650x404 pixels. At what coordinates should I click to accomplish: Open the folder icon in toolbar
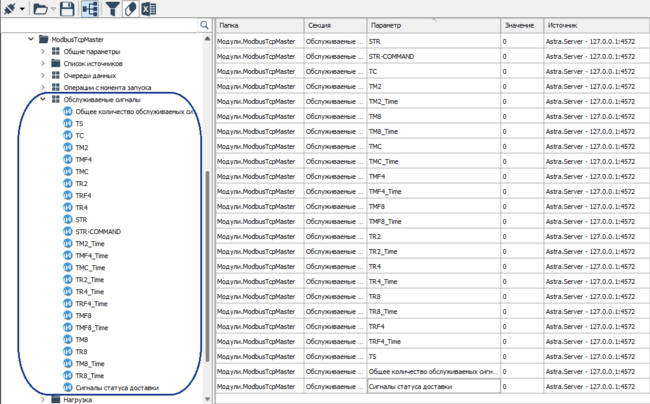40,9
